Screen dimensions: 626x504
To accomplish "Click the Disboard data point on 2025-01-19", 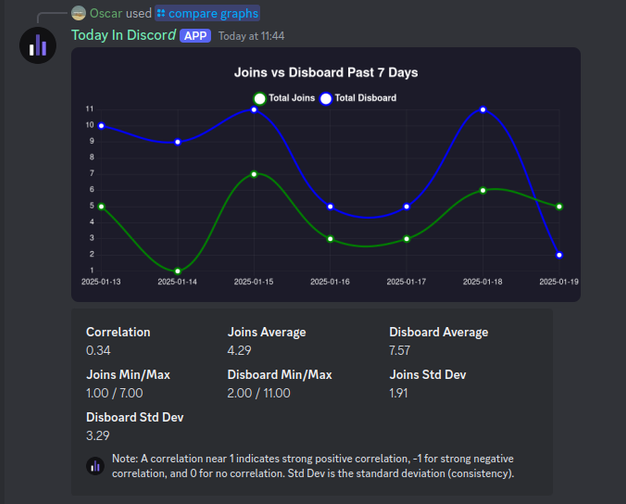I will pos(559,255).
